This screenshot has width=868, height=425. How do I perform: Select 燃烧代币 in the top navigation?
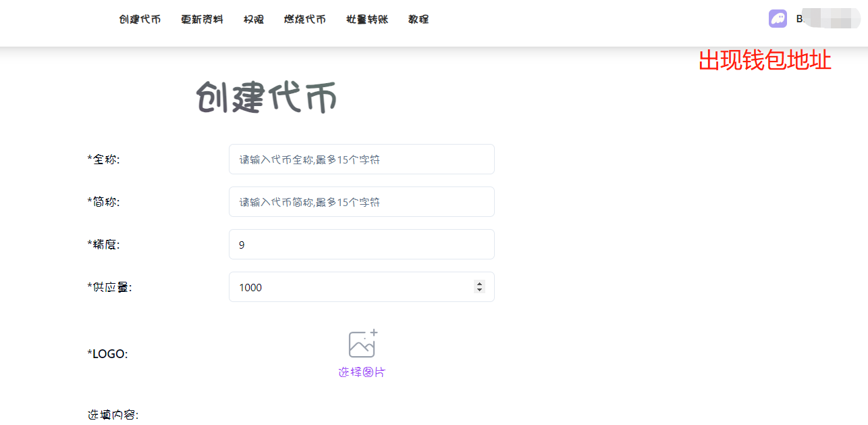305,20
